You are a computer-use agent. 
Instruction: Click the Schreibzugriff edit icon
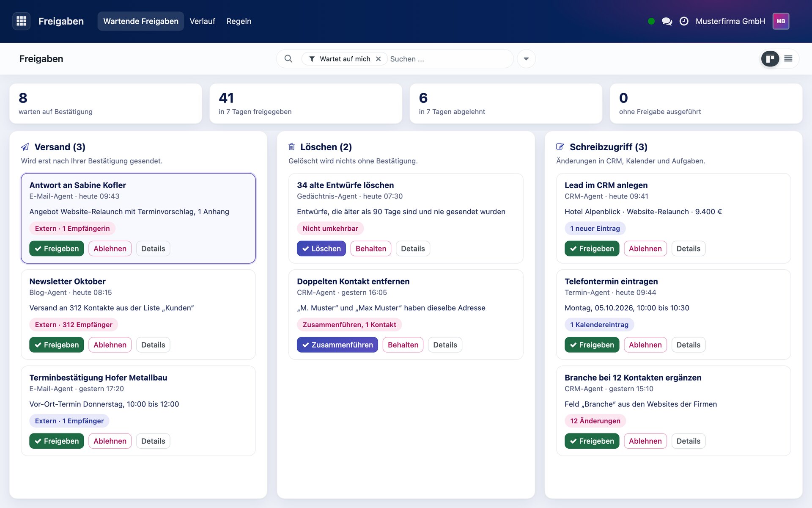(560, 147)
